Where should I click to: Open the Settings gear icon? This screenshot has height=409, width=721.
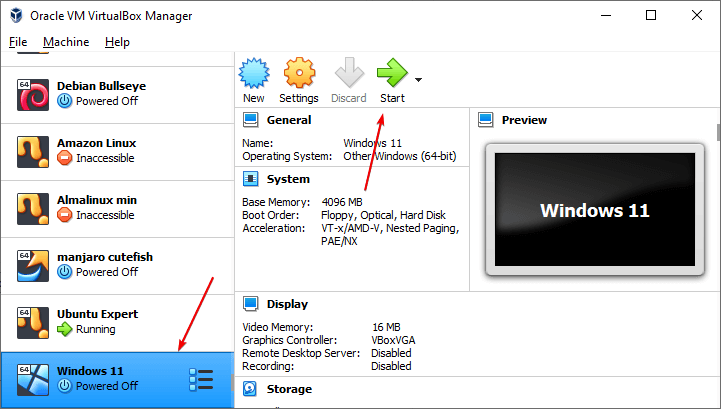click(299, 74)
